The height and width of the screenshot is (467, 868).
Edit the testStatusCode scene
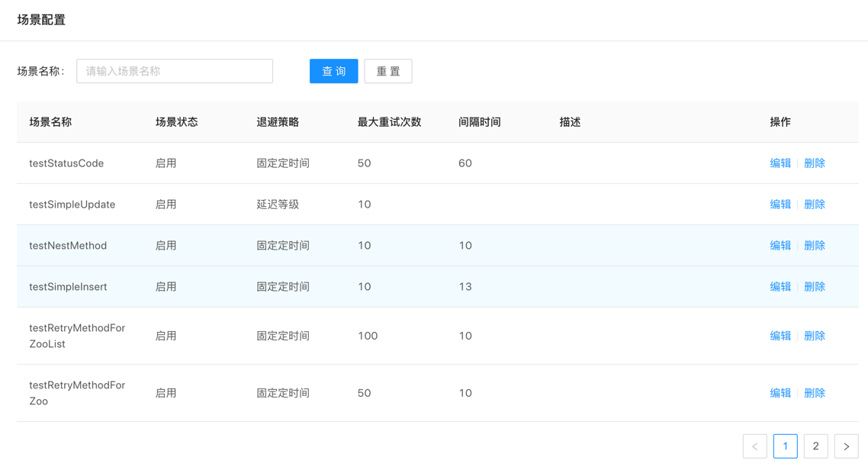point(780,163)
